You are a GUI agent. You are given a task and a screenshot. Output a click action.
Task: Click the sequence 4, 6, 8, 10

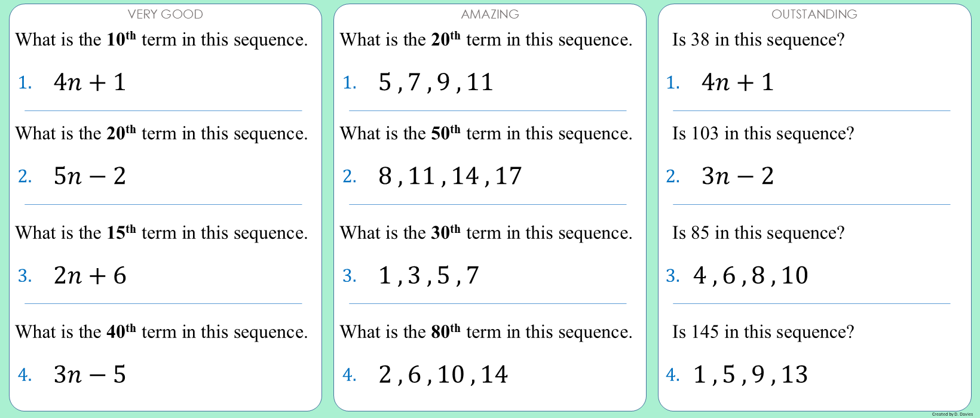751,275
